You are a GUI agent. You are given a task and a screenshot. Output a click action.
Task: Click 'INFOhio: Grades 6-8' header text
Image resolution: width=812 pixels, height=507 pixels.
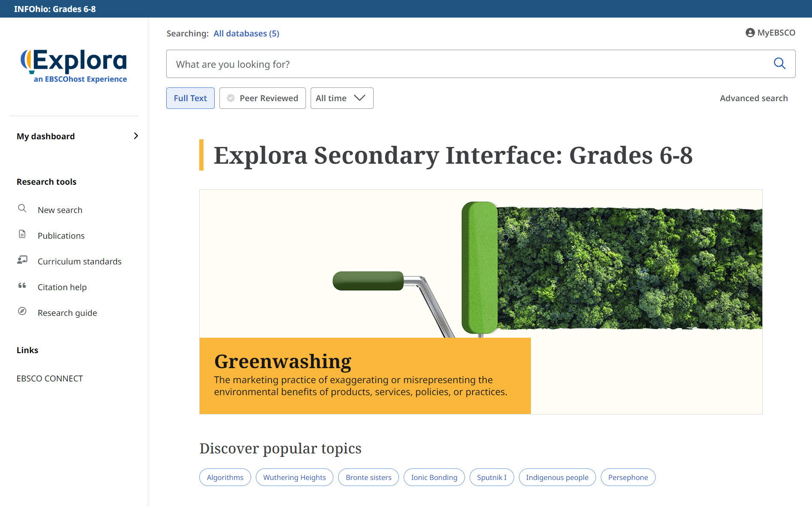55,9
